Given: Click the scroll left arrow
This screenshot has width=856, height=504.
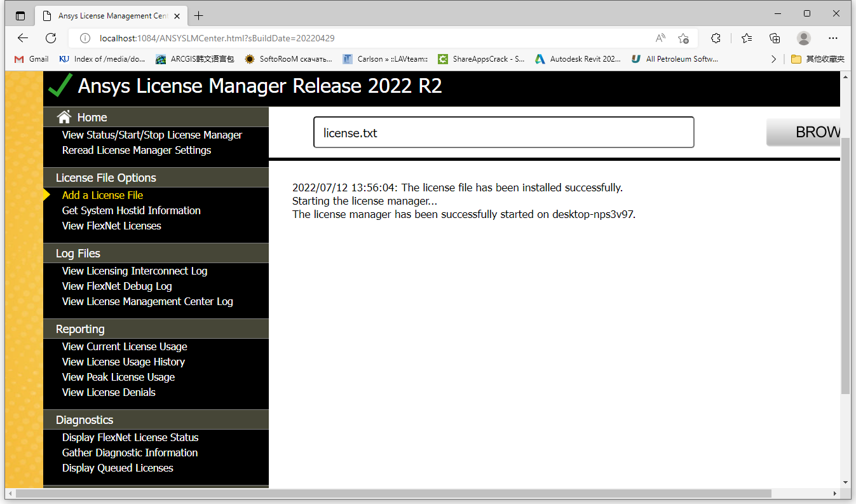Looking at the screenshot, I should click(x=10, y=493).
